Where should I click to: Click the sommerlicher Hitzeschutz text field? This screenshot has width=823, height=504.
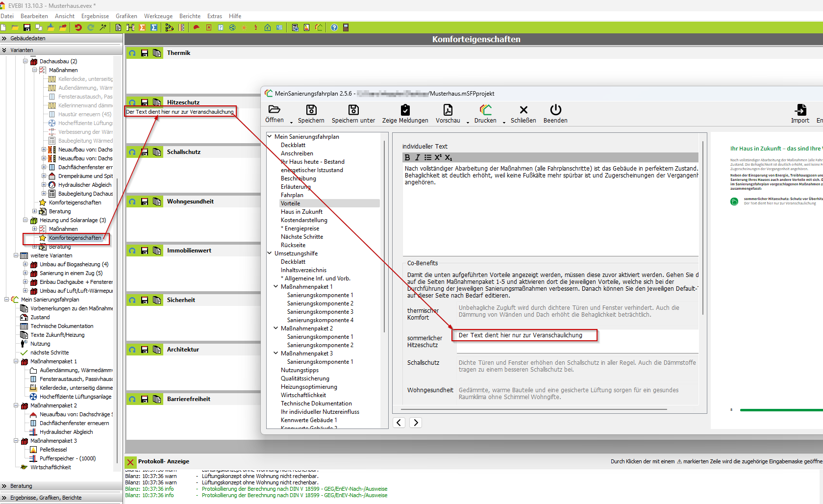524,335
